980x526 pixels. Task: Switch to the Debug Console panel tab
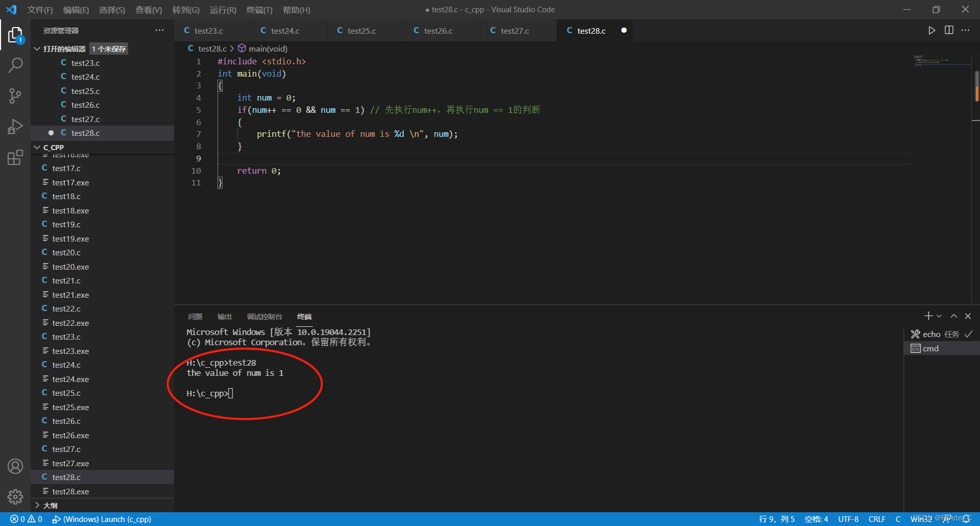264,317
